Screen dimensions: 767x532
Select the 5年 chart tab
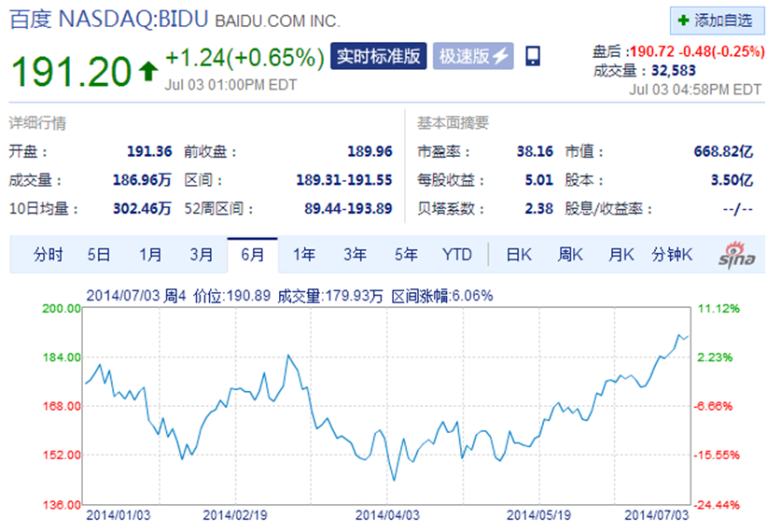pyautogui.click(x=406, y=255)
